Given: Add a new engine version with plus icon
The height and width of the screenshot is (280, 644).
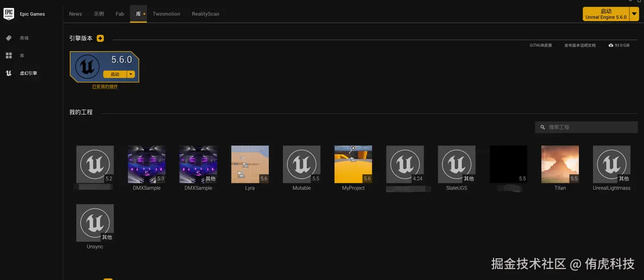Looking at the screenshot, I should point(100,38).
